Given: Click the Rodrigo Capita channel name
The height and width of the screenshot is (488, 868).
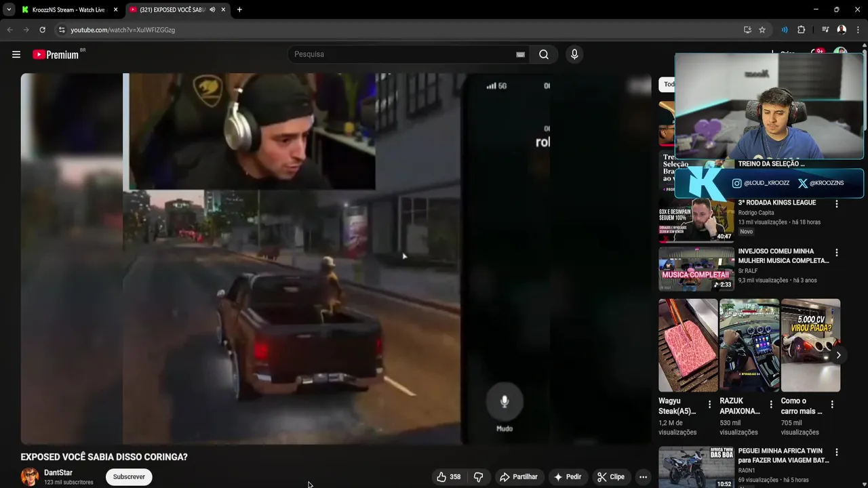Looking at the screenshot, I should click(756, 213).
